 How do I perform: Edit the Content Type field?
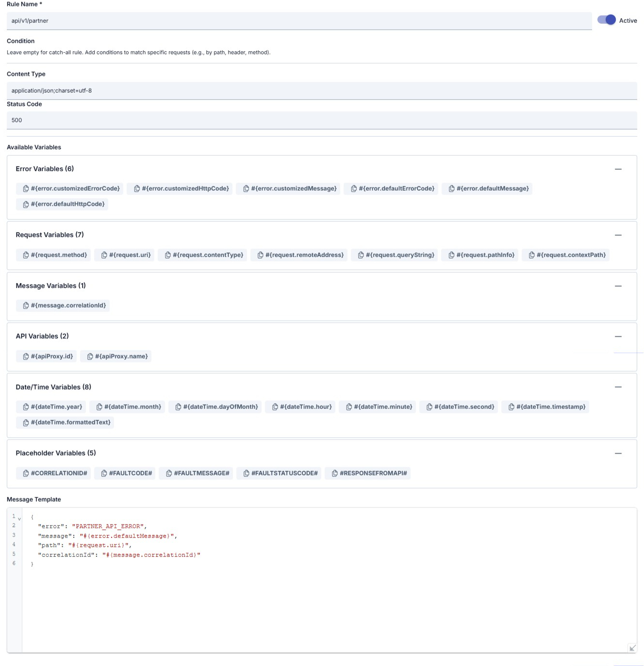tap(322, 91)
